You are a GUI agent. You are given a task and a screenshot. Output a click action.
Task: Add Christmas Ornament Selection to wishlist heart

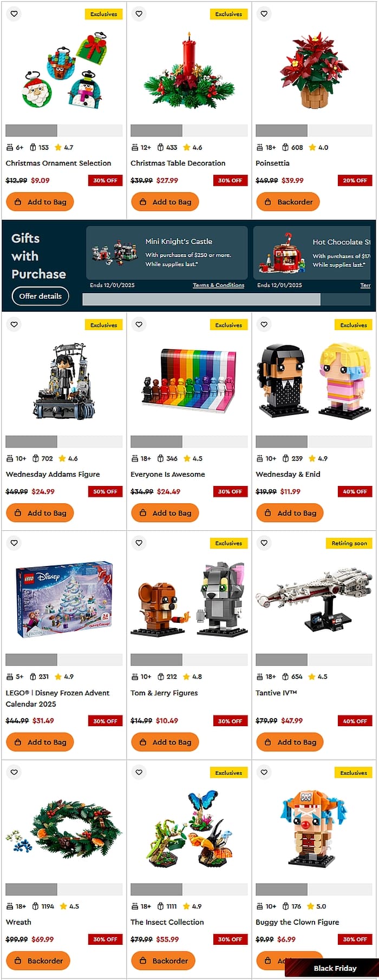point(15,14)
